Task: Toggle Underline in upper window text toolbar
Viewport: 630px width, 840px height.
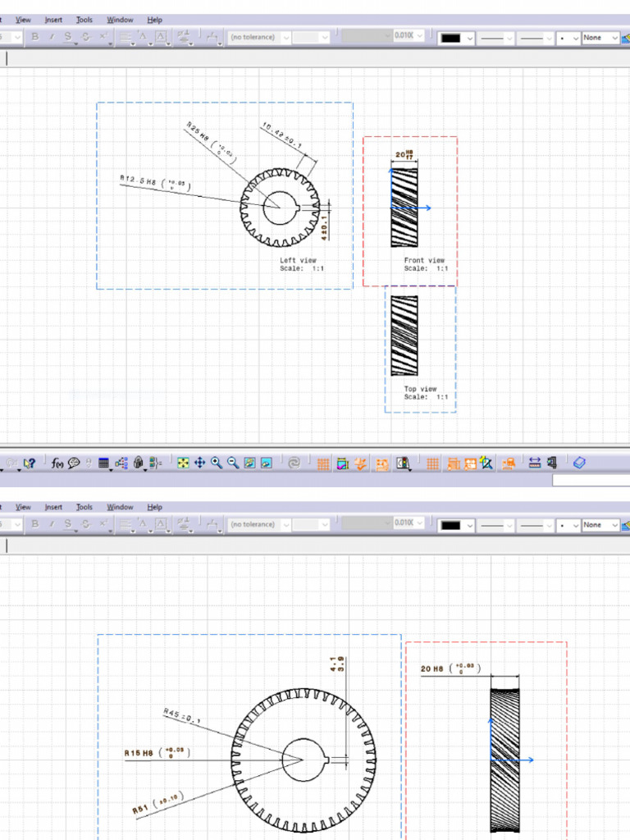Action: pos(68,37)
